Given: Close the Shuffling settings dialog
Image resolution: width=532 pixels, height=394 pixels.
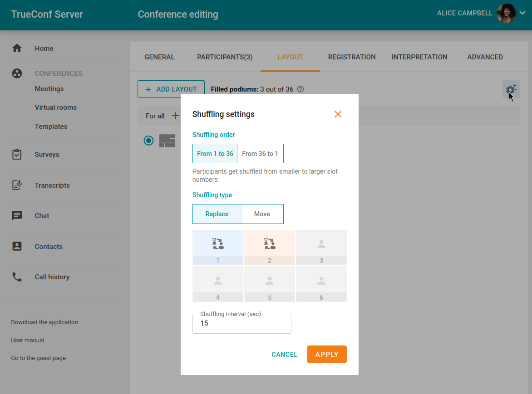Looking at the screenshot, I should [338, 114].
